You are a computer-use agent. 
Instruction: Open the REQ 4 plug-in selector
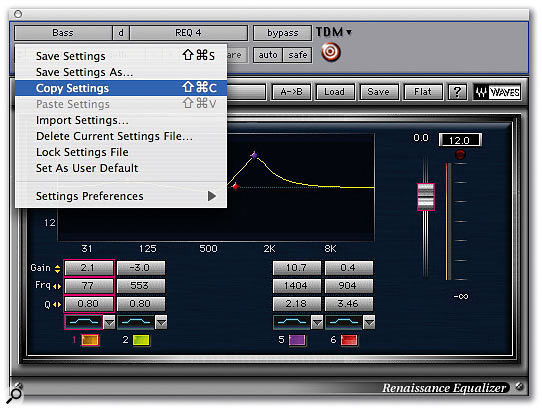click(188, 33)
